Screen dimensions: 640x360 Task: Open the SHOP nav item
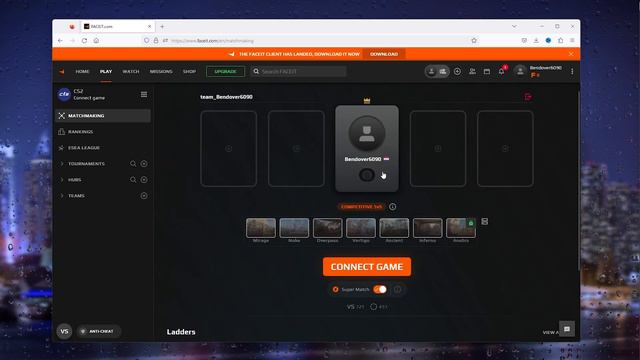point(189,71)
